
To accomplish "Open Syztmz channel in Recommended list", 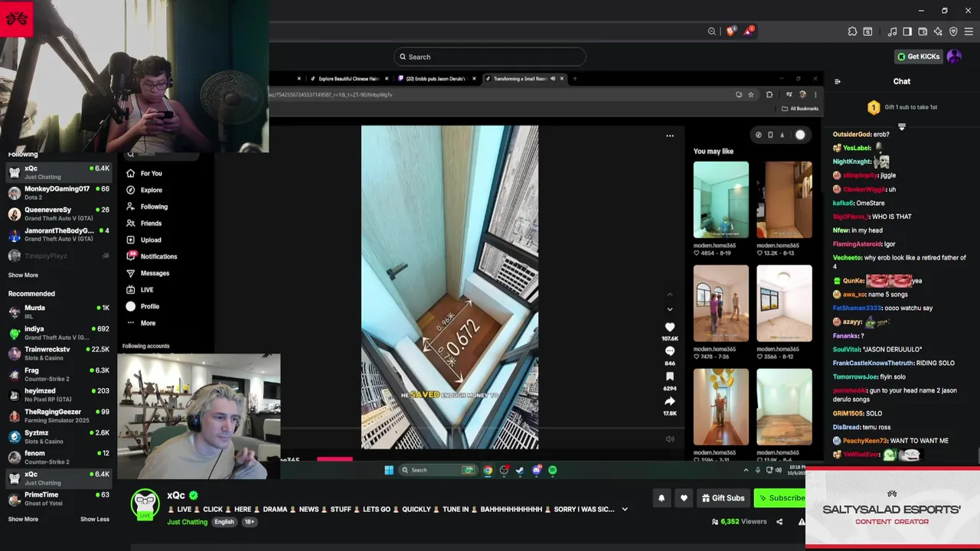I will click(58, 436).
